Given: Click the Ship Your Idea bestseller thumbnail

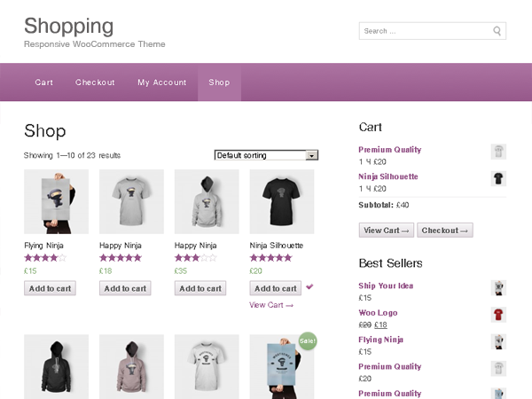Looking at the screenshot, I should click(498, 288).
